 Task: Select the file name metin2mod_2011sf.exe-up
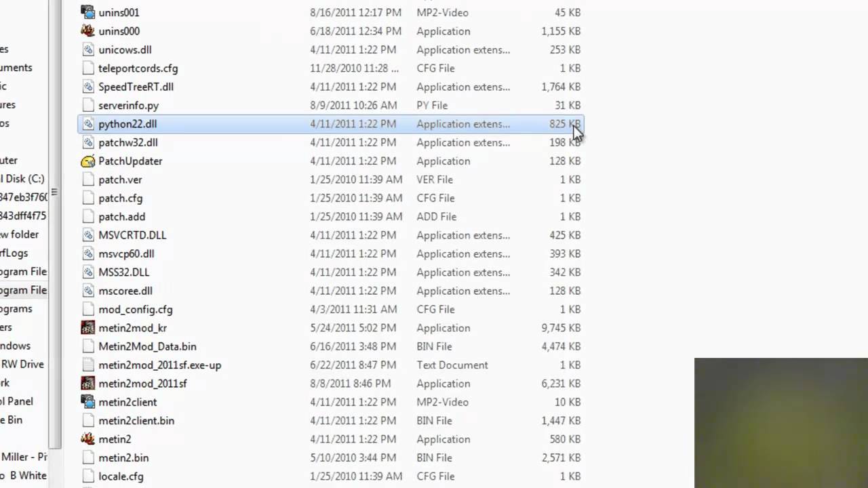click(x=159, y=365)
